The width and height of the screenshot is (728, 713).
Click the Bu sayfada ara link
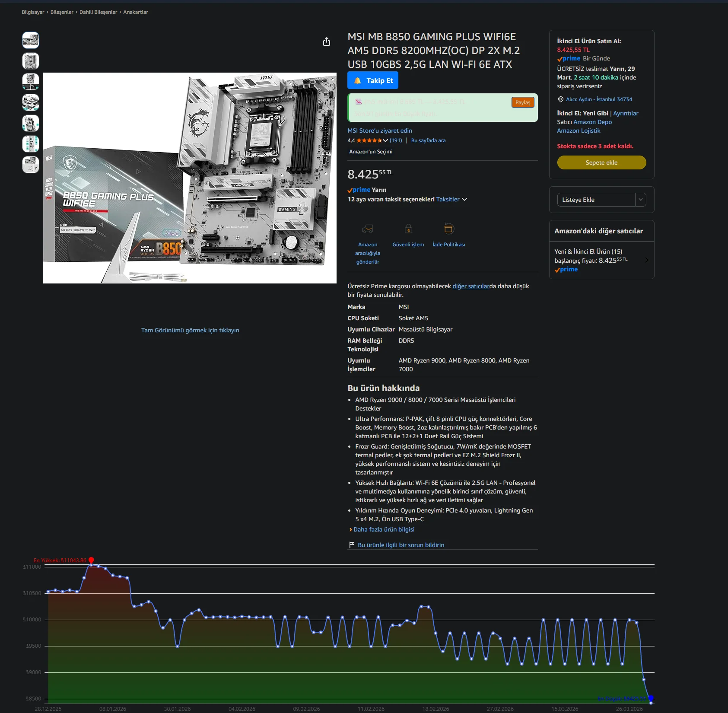(428, 140)
